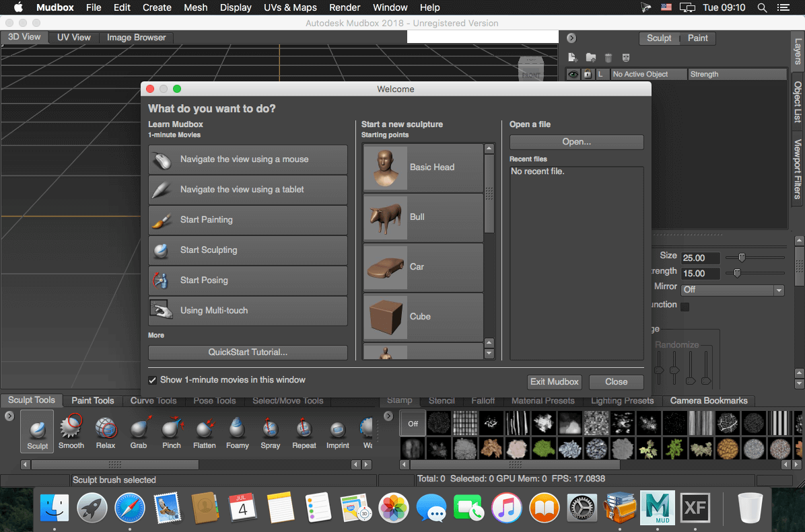Screen dimensions: 805x532
Task: Toggle Show 1-minute movies checkbox
Action: [x=153, y=380]
